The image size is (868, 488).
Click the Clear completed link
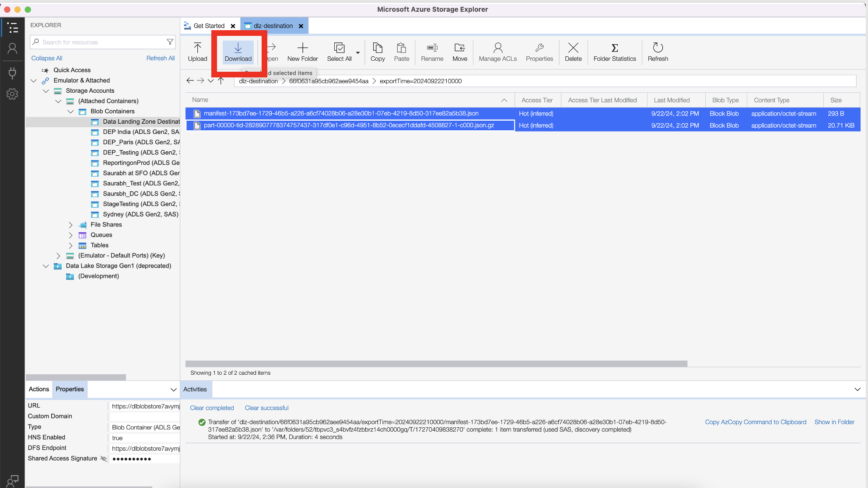tap(212, 408)
